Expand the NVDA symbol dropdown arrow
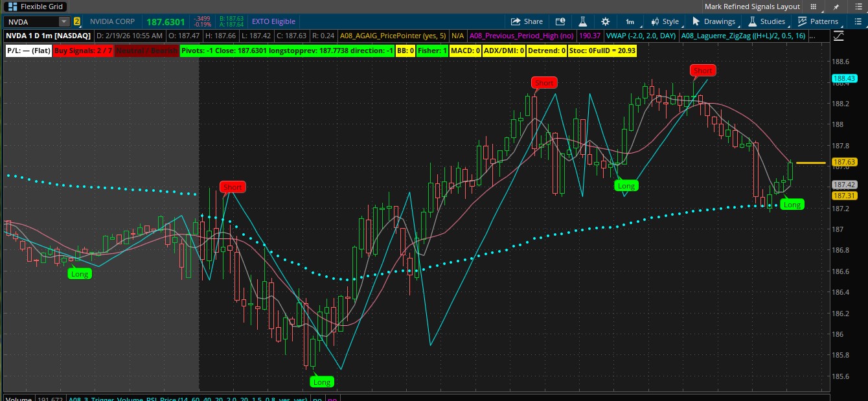 63,21
